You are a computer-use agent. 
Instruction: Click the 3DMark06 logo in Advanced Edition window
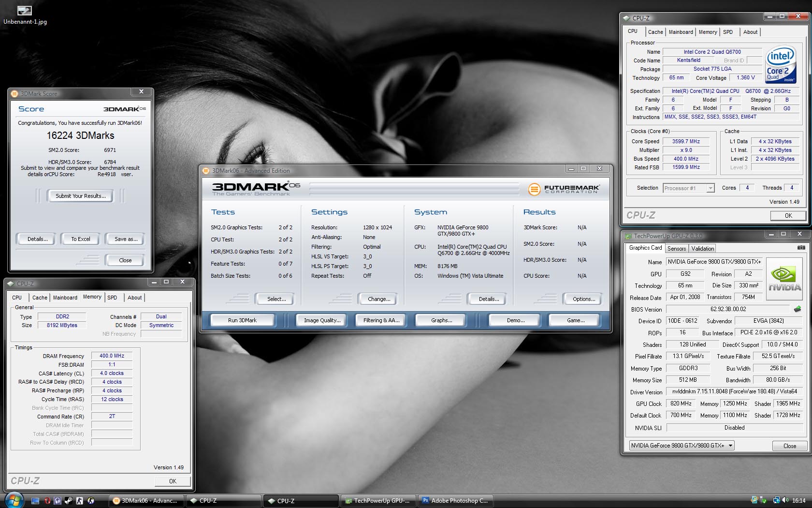pos(256,188)
